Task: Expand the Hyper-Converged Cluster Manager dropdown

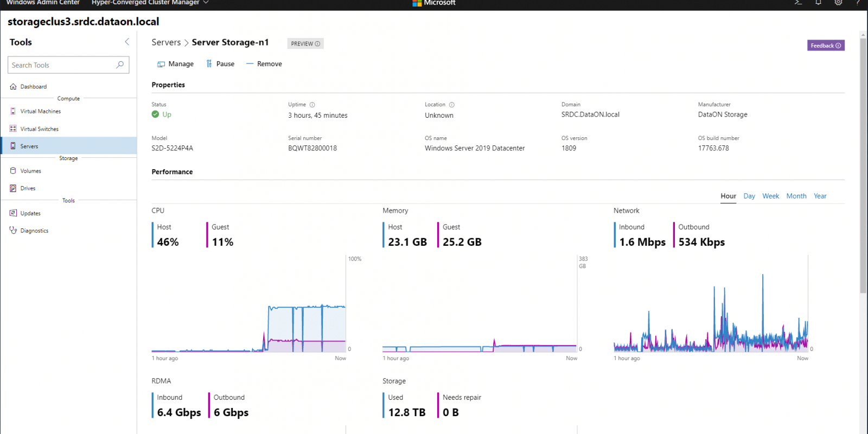Action: 150,3
